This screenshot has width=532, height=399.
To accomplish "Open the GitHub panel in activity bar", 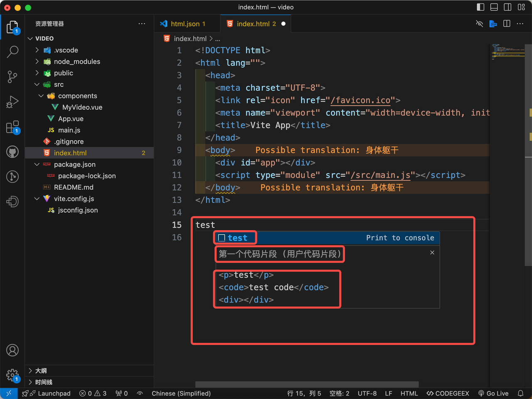I will [12, 152].
